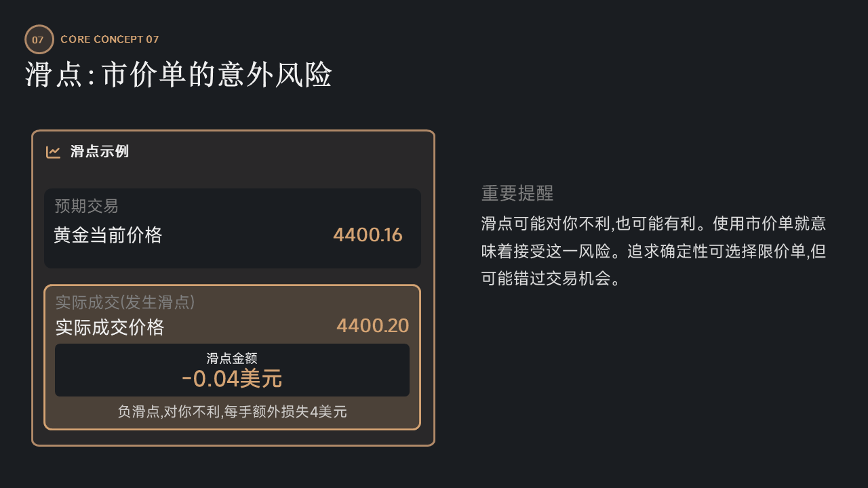
Task: Click the 预期交易 label
Action: (x=87, y=206)
